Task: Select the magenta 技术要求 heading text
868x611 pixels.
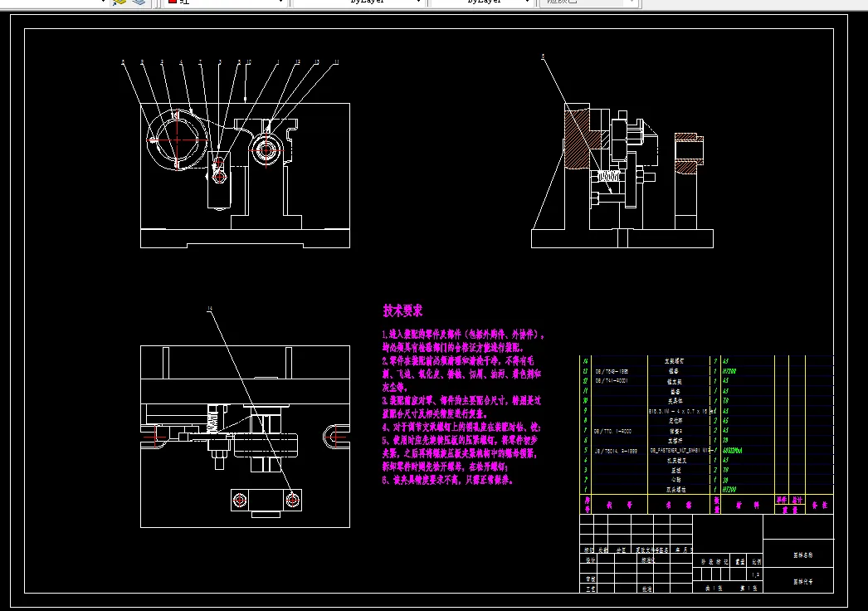Action: pos(402,310)
